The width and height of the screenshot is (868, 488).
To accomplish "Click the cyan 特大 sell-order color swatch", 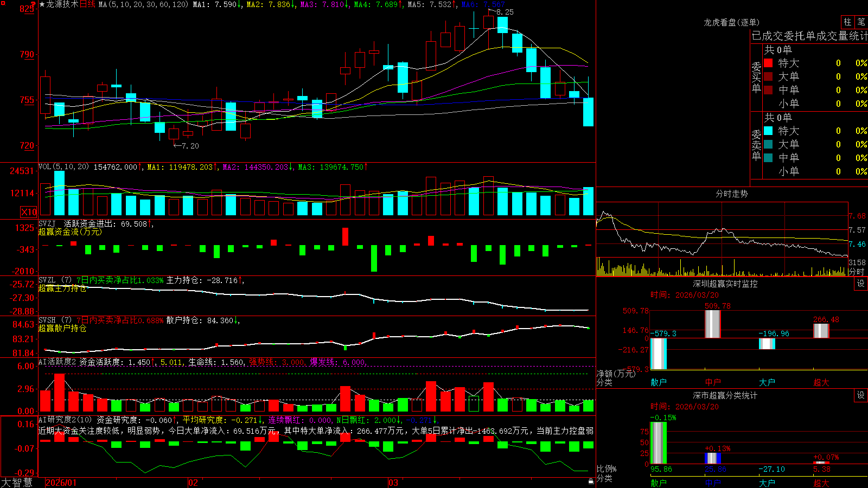I will (x=768, y=131).
